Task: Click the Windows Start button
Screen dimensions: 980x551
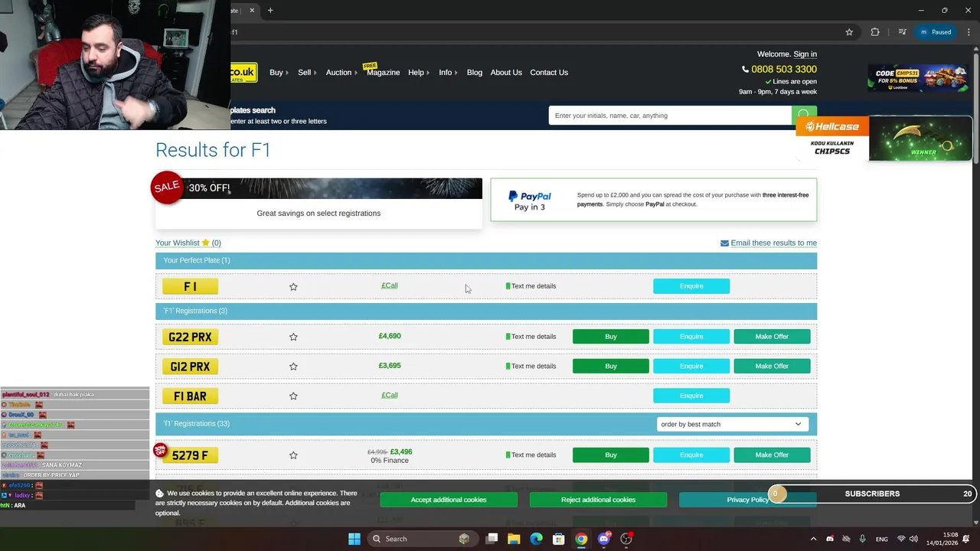Action: click(x=354, y=539)
